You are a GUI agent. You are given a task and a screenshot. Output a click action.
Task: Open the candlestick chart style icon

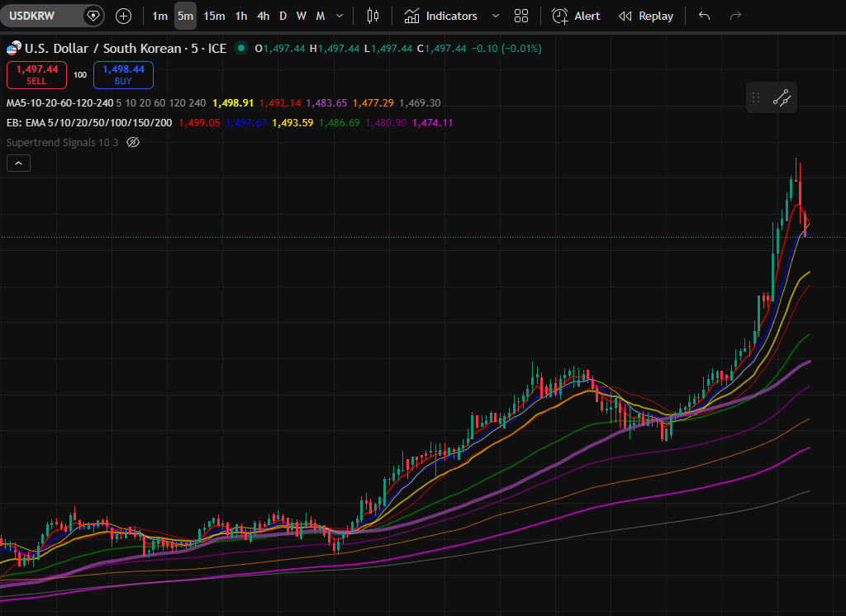point(373,16)
